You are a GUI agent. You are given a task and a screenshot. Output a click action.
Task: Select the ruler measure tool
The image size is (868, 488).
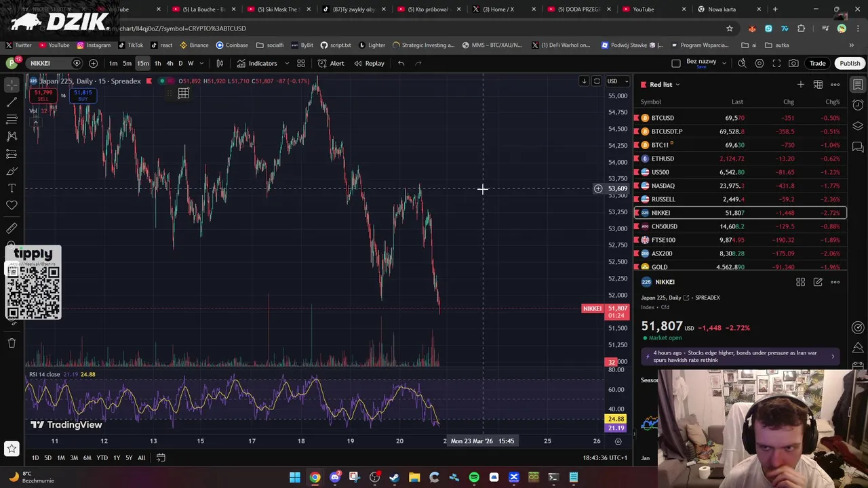pyautogui.click(x=12, y=228)
